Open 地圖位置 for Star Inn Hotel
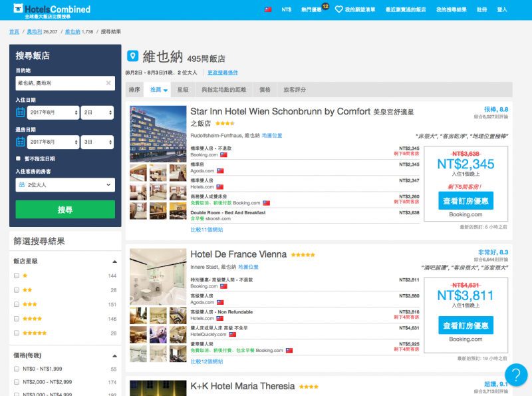532x396 pixels. [272, 136]
